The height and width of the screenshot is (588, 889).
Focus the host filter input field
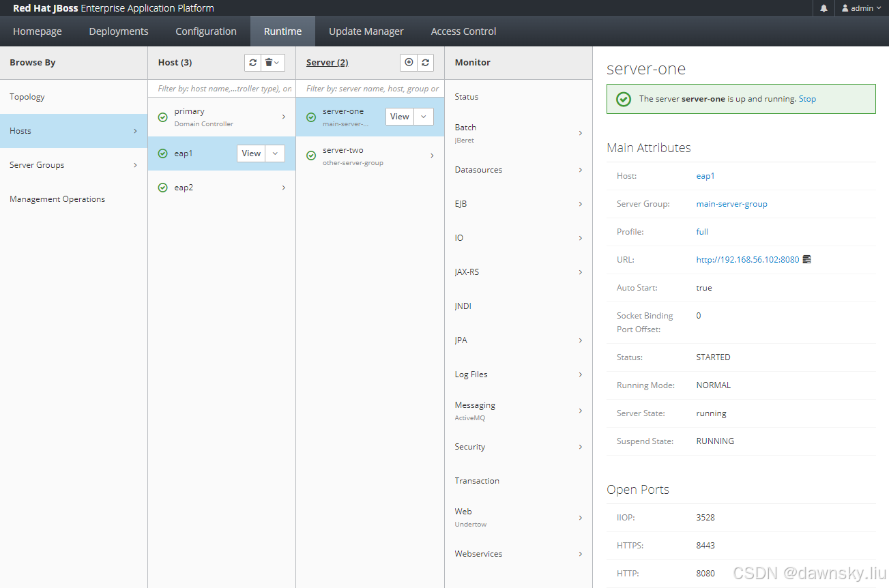click(222, 89)
